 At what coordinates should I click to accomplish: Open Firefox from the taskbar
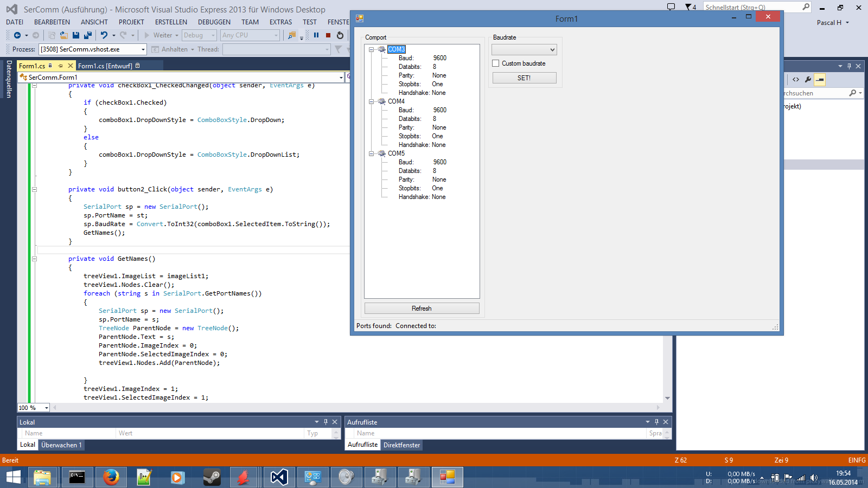[x=111, y=477]
